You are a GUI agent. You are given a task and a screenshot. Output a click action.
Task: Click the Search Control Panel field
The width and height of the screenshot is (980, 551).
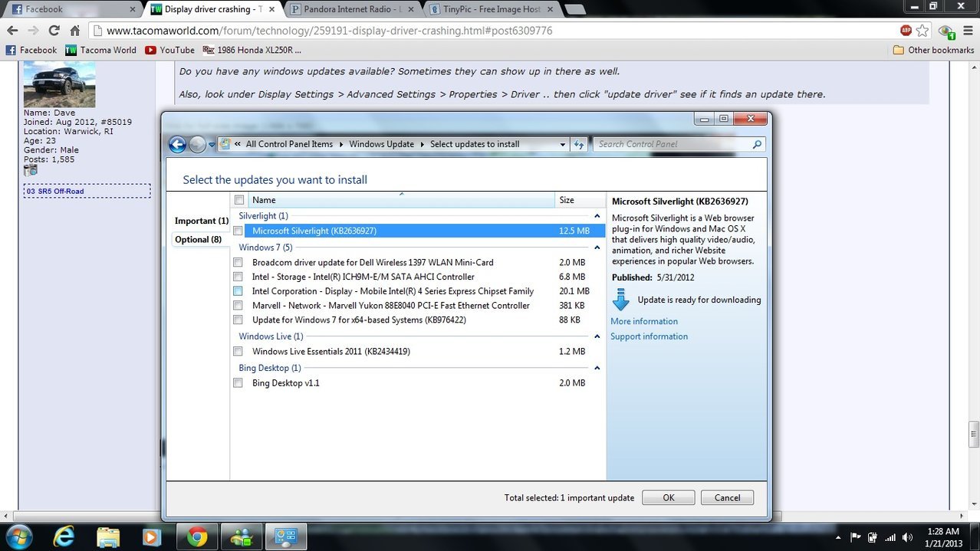[x=679, y=144]
